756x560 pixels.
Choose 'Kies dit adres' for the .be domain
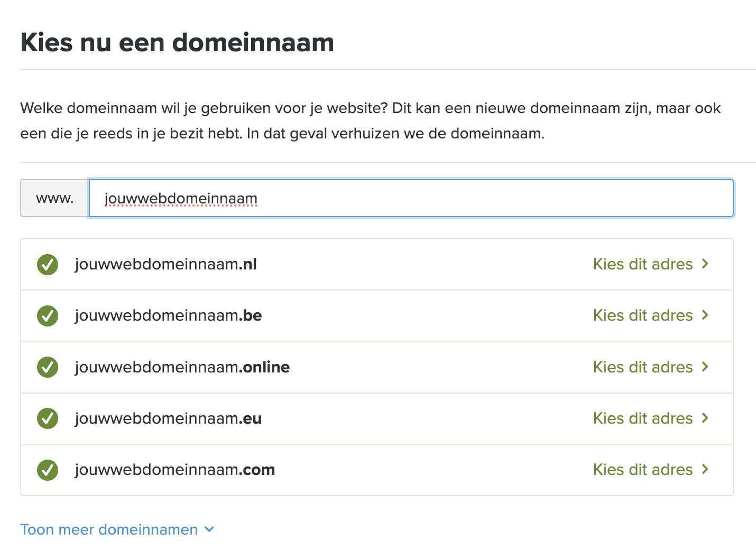pyautogui.click(x=643, y=315)
